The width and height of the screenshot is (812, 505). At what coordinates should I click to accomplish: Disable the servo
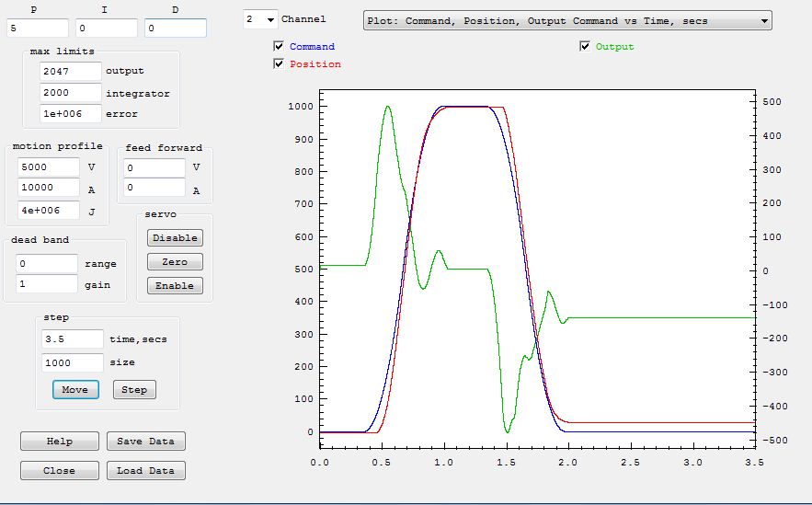tap(175, 238)
